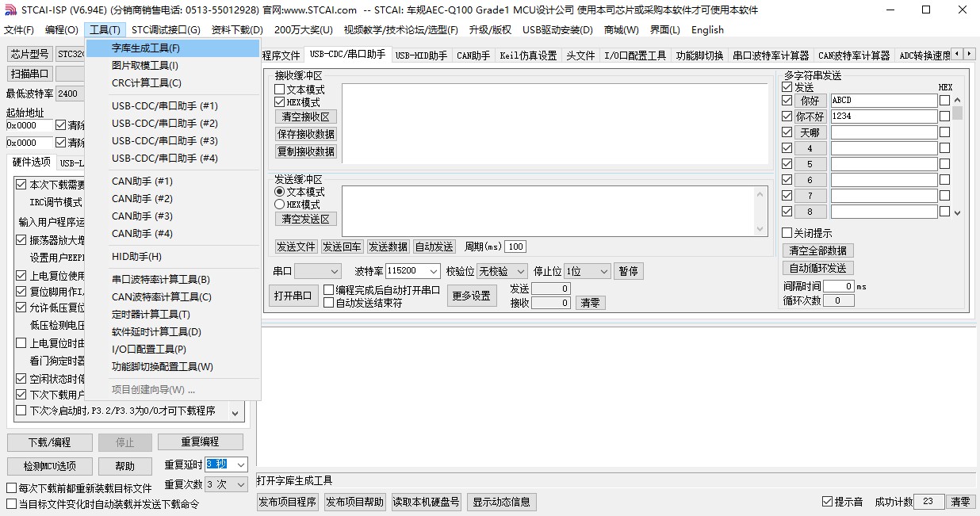980x516 pixels.
Task: Edit the 1234 multi-string field
Action: pyautogui.click(x=884, y=117)
